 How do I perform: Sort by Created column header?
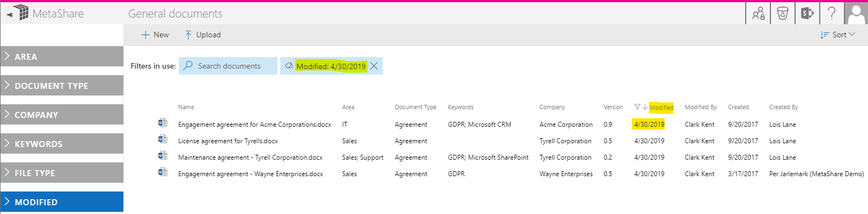(738, 107)
